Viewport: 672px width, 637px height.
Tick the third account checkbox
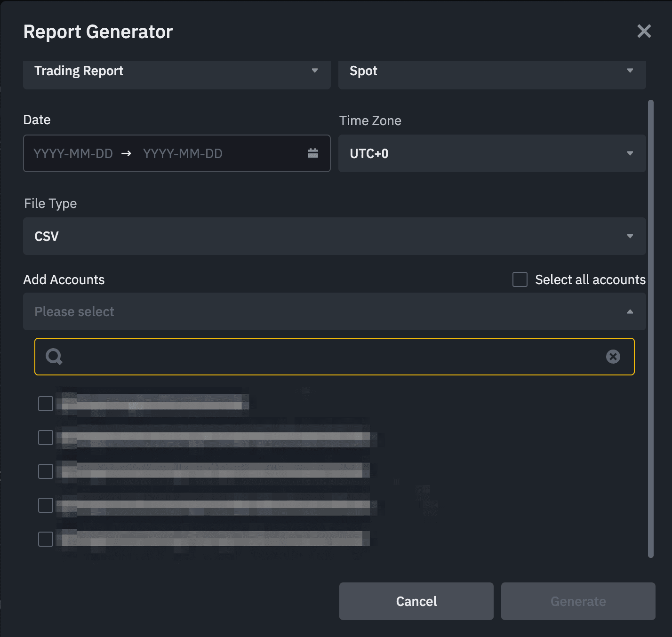click(46, 471)
